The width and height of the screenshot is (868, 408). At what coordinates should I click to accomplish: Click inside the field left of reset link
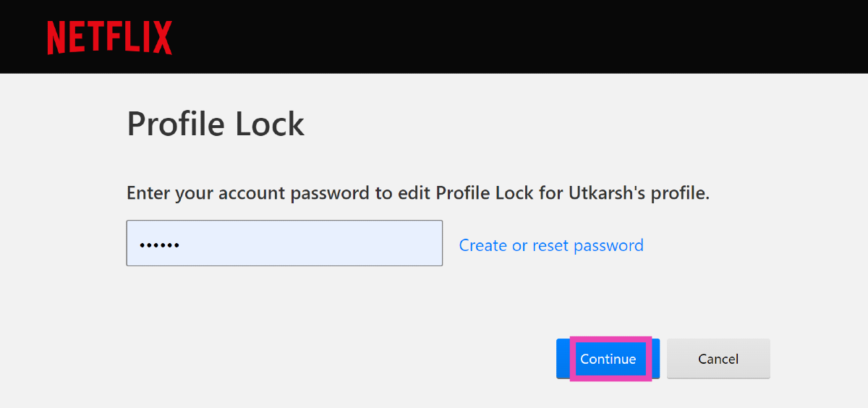click(284, 243)
